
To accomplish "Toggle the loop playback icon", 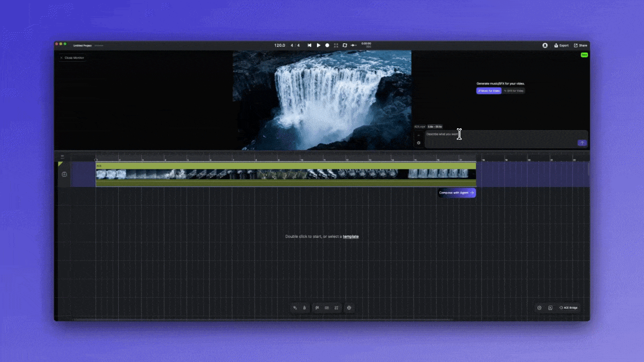I will tap(345, 45).
